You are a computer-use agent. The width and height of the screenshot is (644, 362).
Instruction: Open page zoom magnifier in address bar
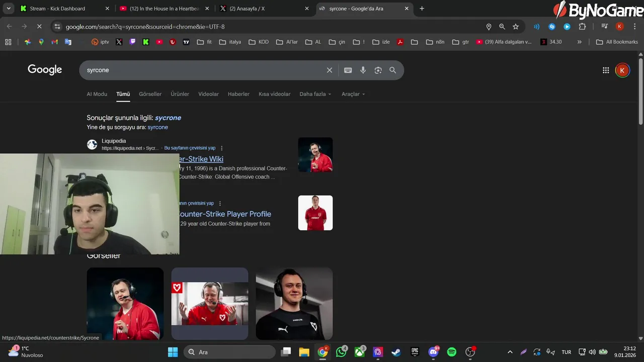tap(502, 27)
